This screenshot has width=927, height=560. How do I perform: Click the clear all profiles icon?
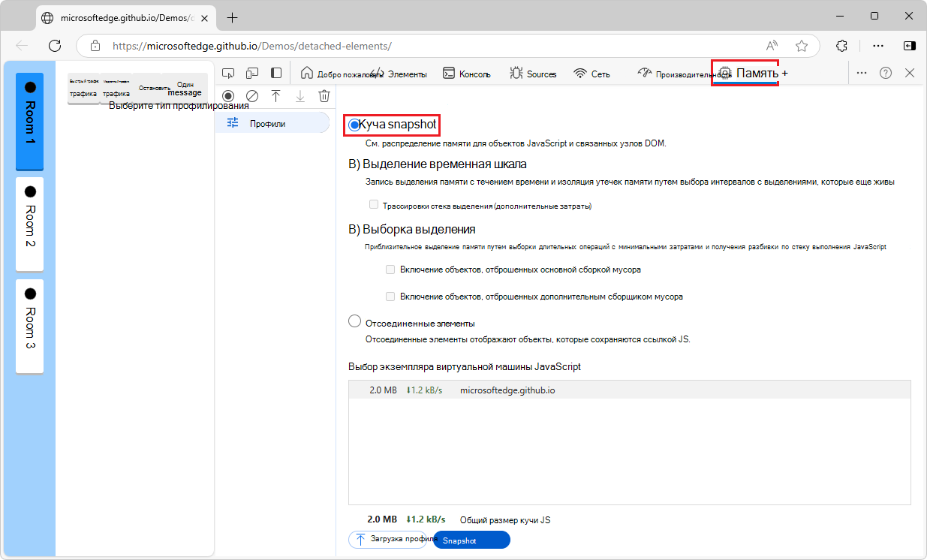pyautogui.click(x=252, y=96)
